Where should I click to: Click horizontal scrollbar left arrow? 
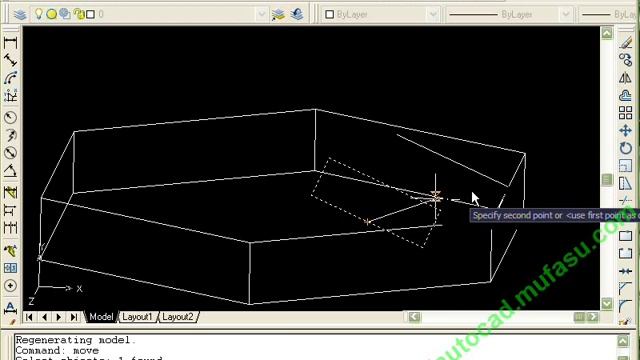414,317
